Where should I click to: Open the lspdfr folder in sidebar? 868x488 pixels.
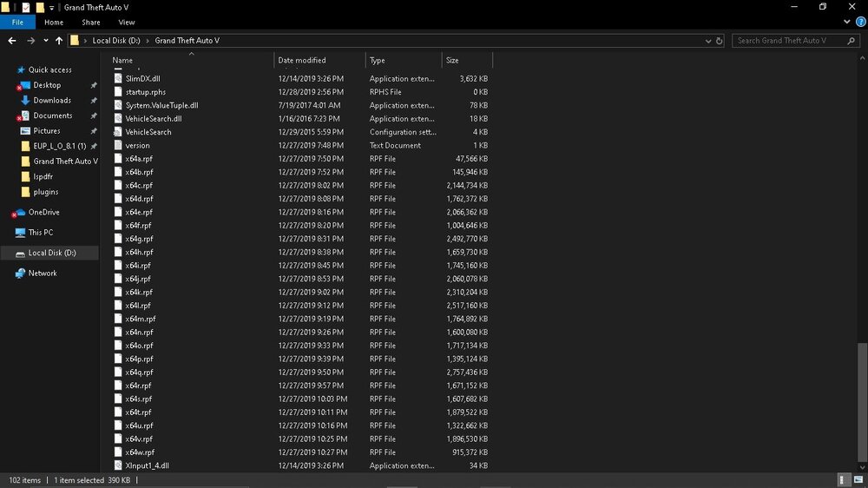(43, 176)
